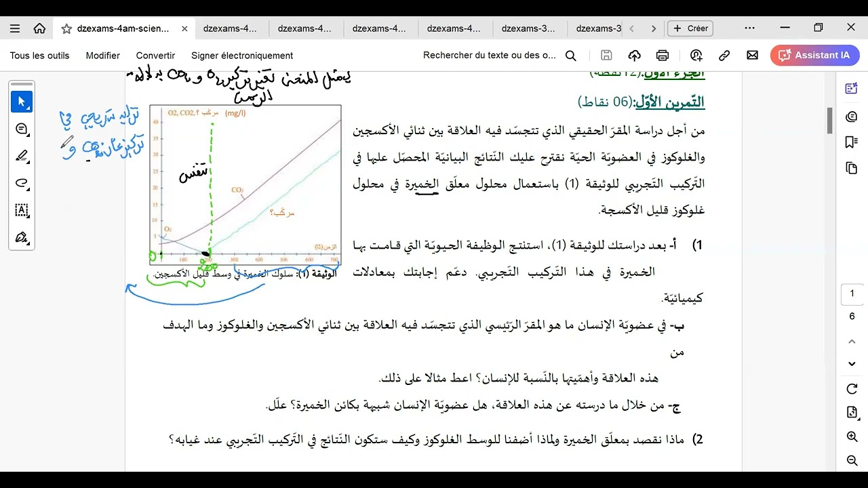Open Signer électroniquement menu

point(242,56)
